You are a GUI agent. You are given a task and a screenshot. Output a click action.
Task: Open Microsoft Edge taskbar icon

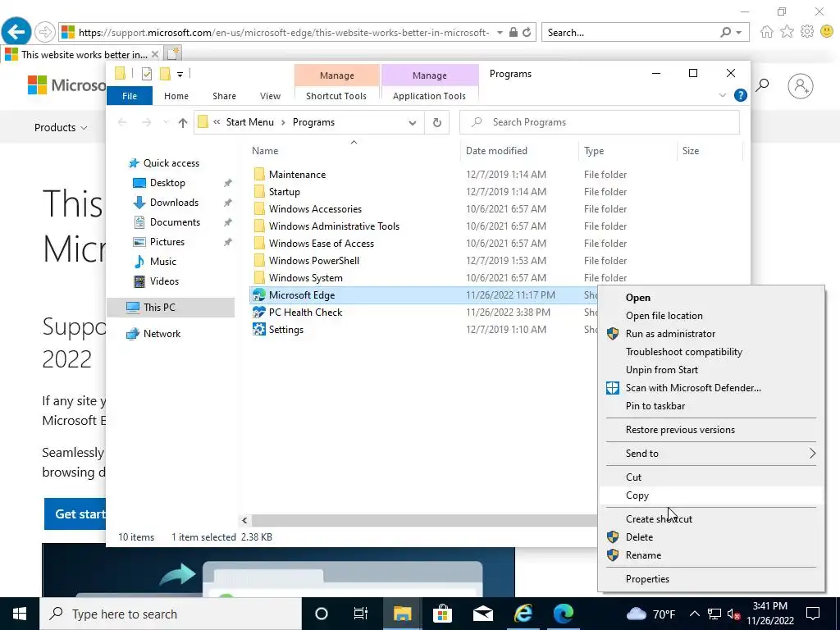563,614
